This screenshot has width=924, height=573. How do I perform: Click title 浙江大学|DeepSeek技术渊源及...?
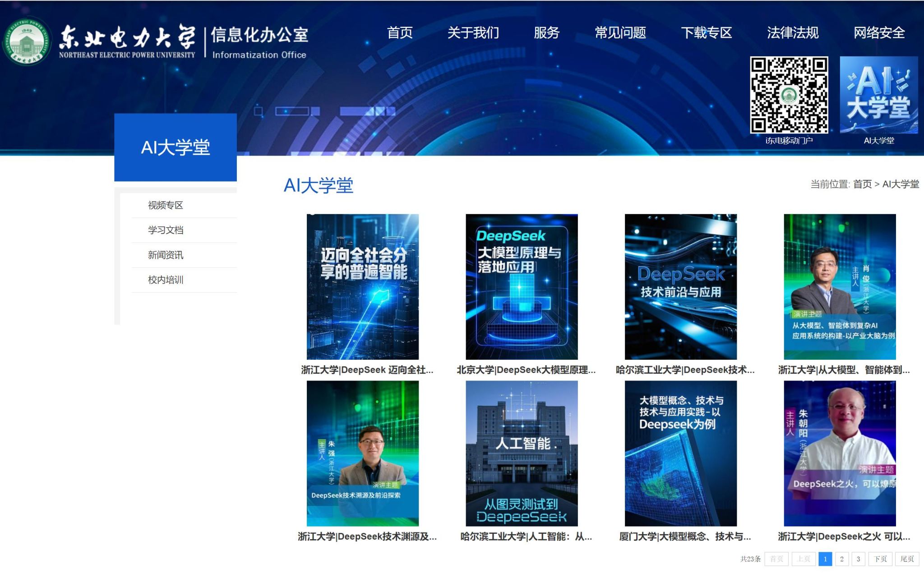pos(367,536)
